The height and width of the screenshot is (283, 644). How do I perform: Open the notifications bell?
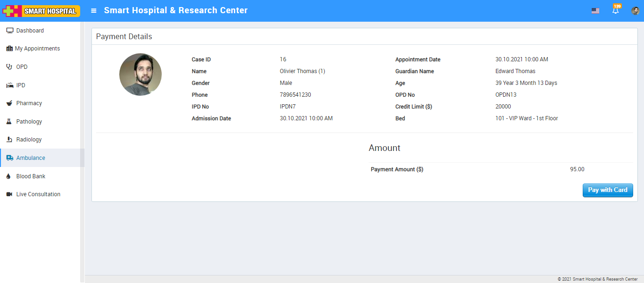[615, 11]
